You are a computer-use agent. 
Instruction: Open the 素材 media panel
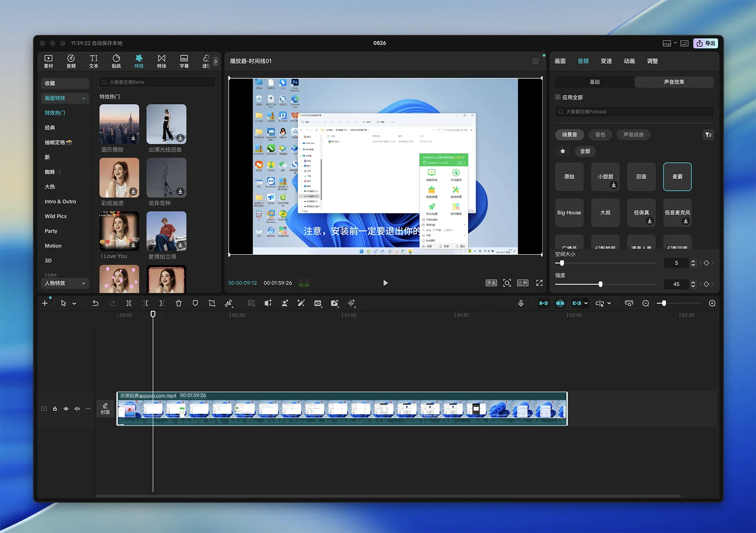click(48, 61)
